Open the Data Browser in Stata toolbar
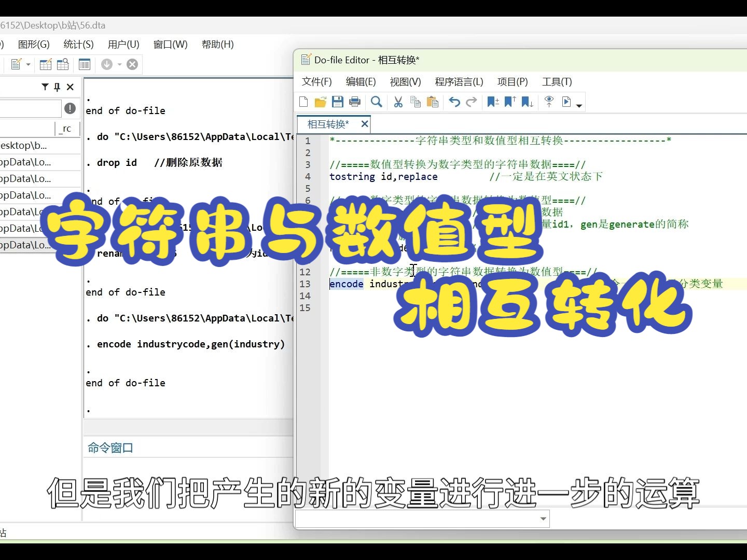This screenshot has height=560, width=747. coord(63,64)
